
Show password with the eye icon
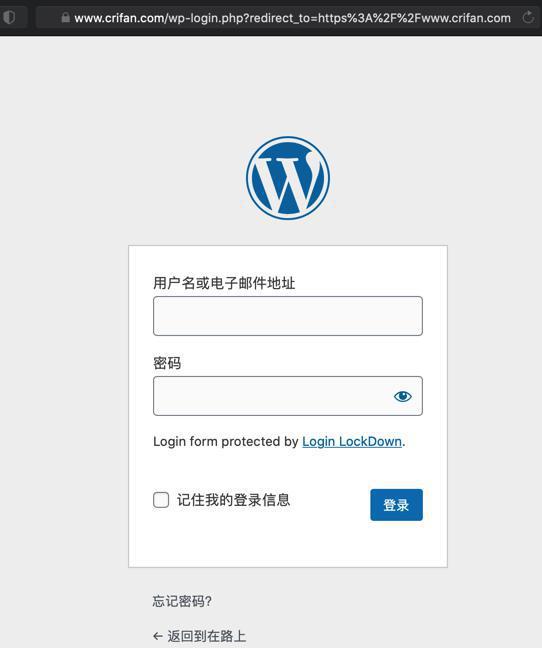coord(402,396)
